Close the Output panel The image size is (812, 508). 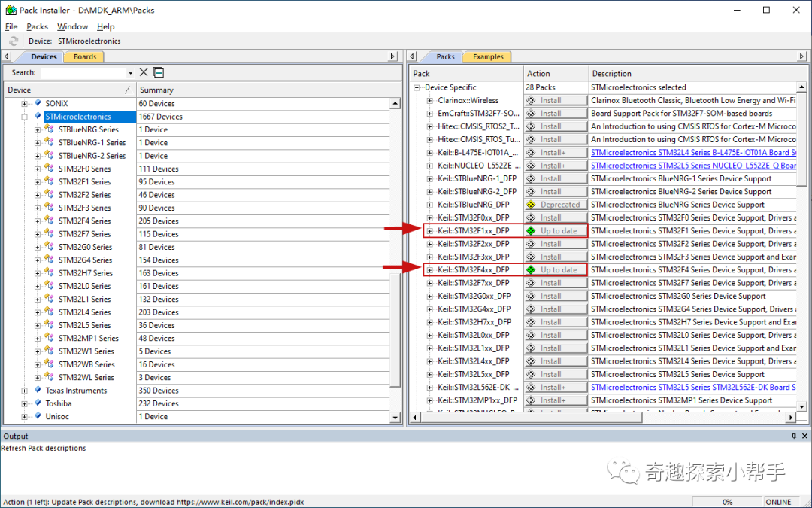click(804, 436)
